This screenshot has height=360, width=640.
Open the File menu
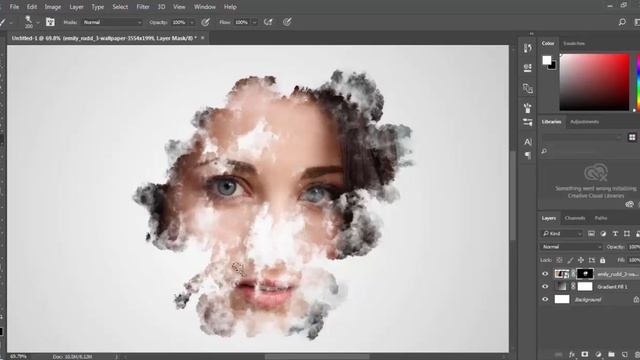point(14,7)
